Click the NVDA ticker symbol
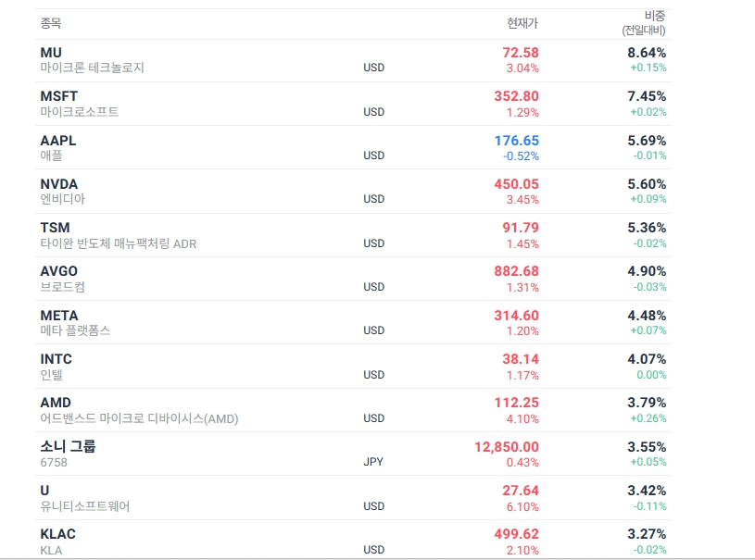This screenshot has height=560, width=755. pyautogui.click(x=58, y=184)
